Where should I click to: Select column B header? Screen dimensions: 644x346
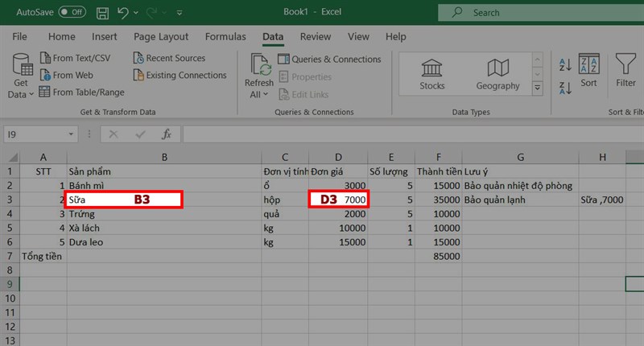coord(164,157)
